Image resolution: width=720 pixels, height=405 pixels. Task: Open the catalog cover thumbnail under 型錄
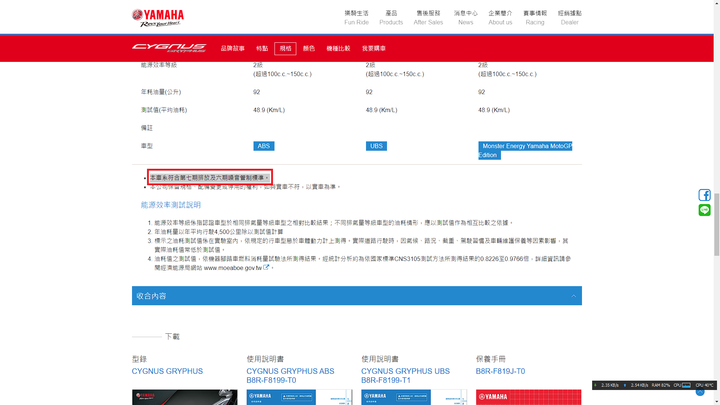click(x=185, y=397)
